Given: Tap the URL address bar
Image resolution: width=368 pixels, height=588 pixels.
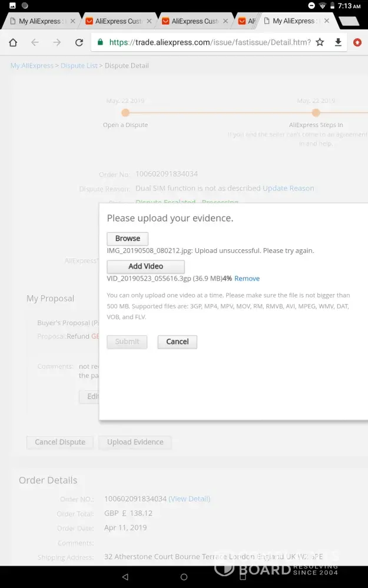Looking at the screenshot, I should (x=210, y=42).
